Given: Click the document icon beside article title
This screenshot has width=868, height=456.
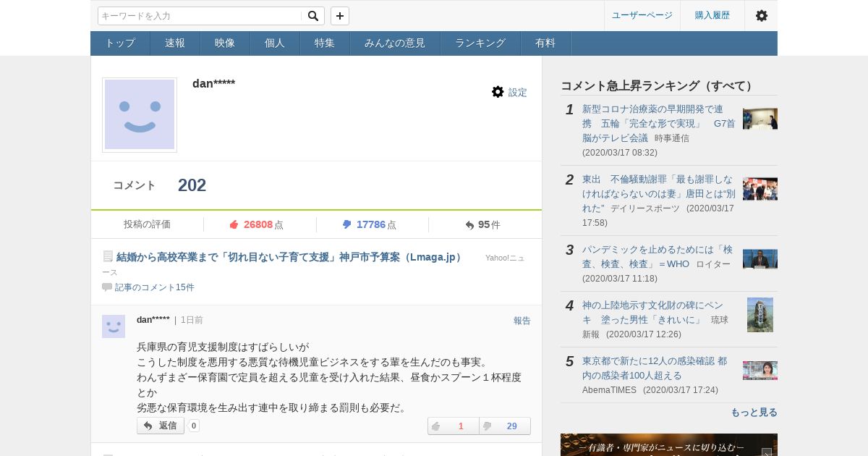Looking at the screenshot, I should (x=108, y=257).
